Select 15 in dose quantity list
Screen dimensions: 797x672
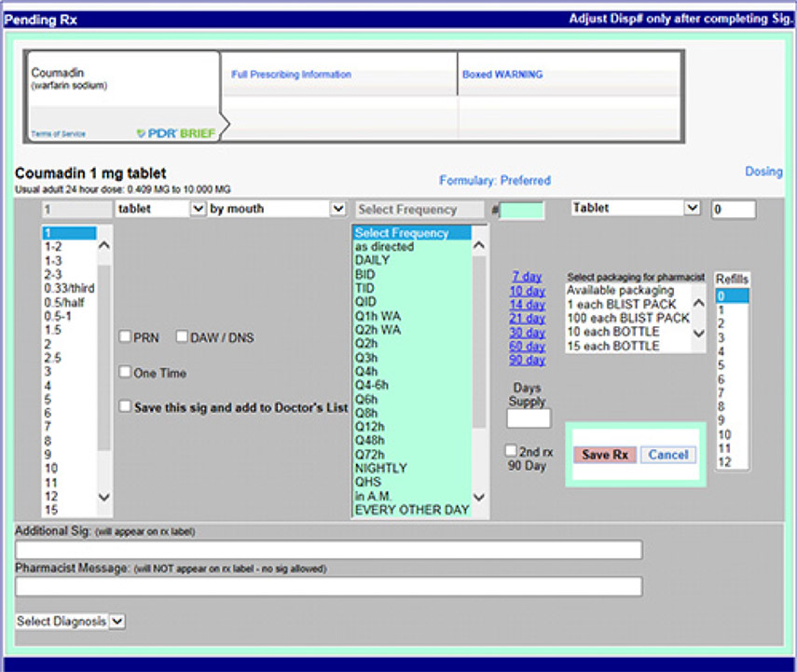point(70,510)
